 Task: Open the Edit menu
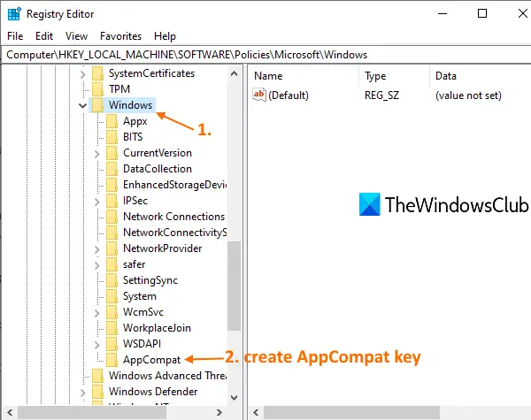44,36
